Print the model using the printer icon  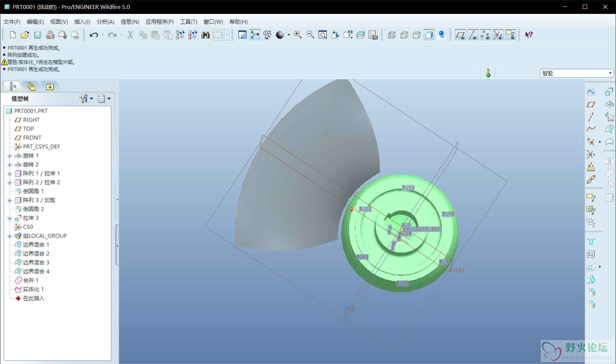point(50,35)
